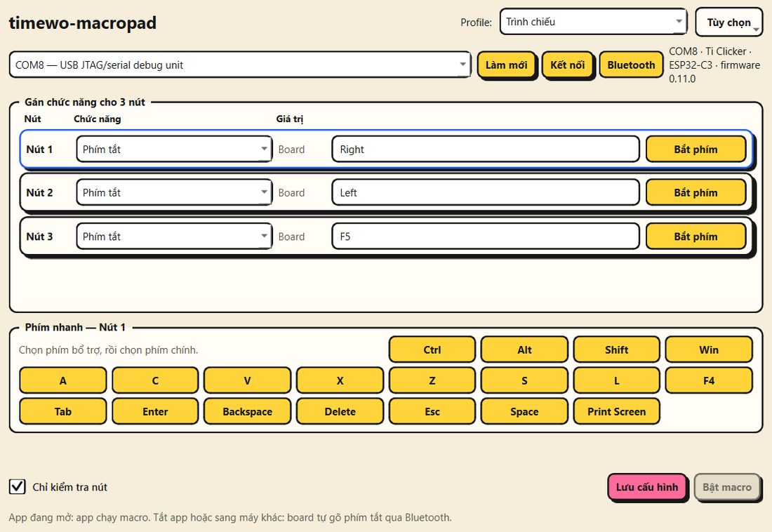Choose the Z quick key
Image resolution: width=772 pixels, height=532 pixels.
pyautogui.click(x=432, y=380)
